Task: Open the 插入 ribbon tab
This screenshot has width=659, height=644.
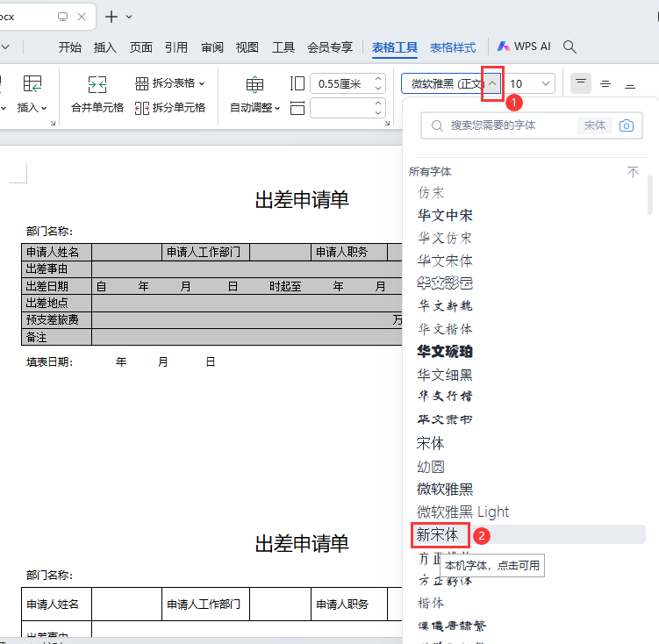Action: click(x=105, y=47)
